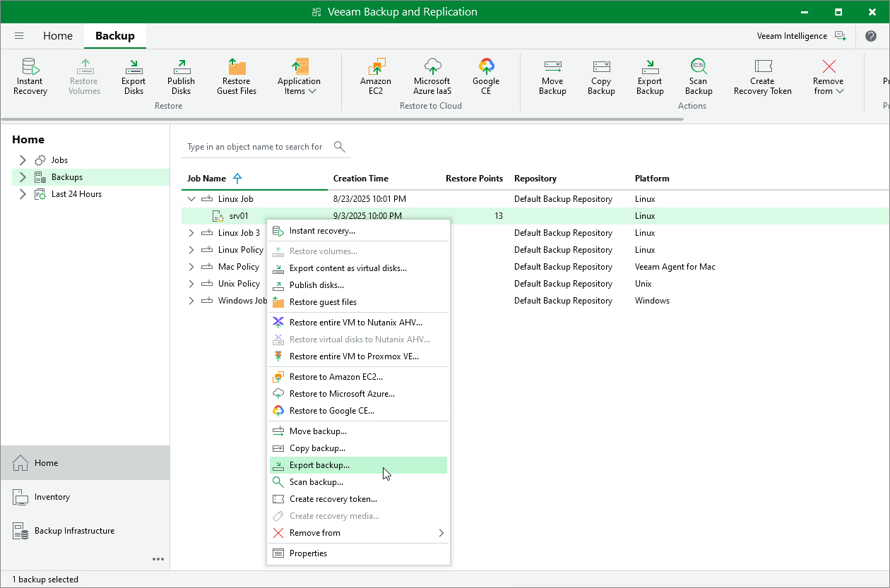
Task: Choose Export backup... from context menu
Action: pos(359,465)
